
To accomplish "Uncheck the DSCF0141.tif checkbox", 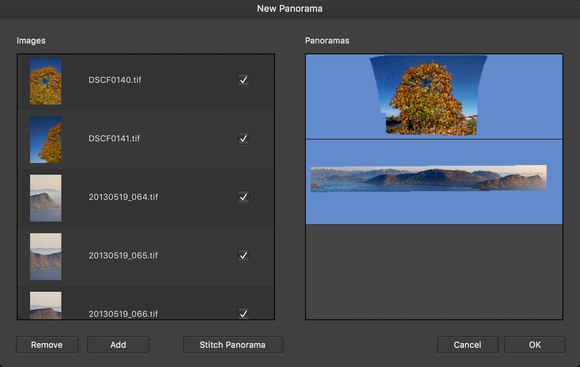I will point(243,138).
